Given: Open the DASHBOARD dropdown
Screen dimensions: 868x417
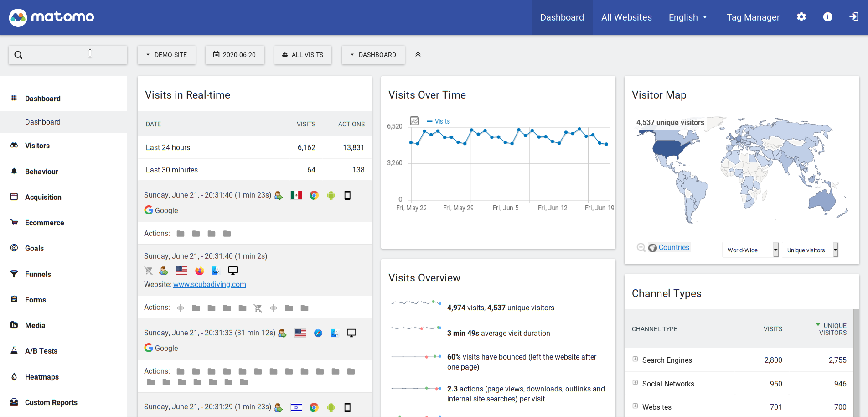Looking at the screenshot, I should (x=373, y=55).
